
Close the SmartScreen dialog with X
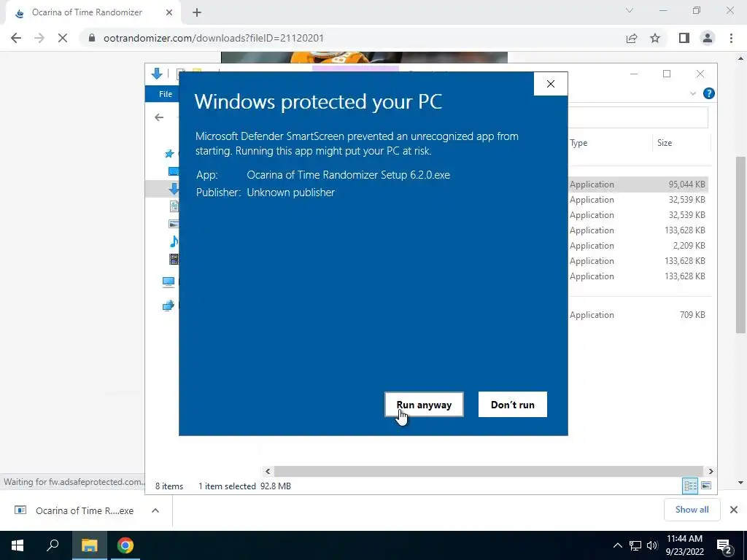[x=551, y=84]
